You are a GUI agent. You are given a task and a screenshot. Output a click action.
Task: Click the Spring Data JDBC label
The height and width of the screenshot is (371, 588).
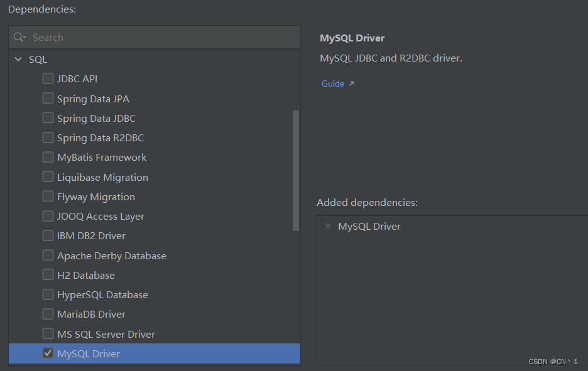(x=96, y=119)
